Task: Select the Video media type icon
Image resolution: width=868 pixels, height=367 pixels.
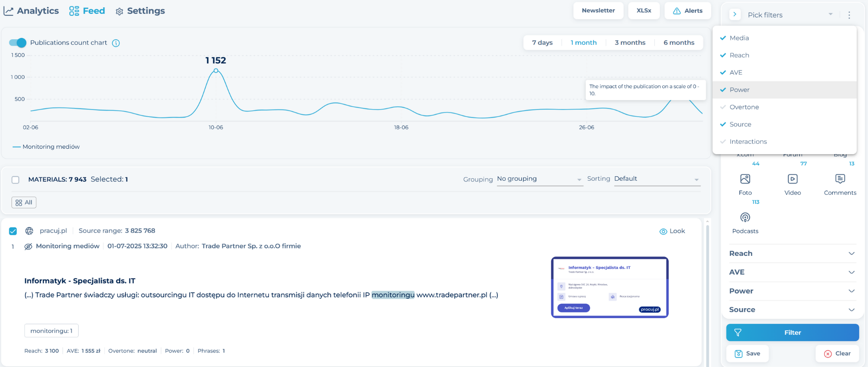Action: coord(793,179)
